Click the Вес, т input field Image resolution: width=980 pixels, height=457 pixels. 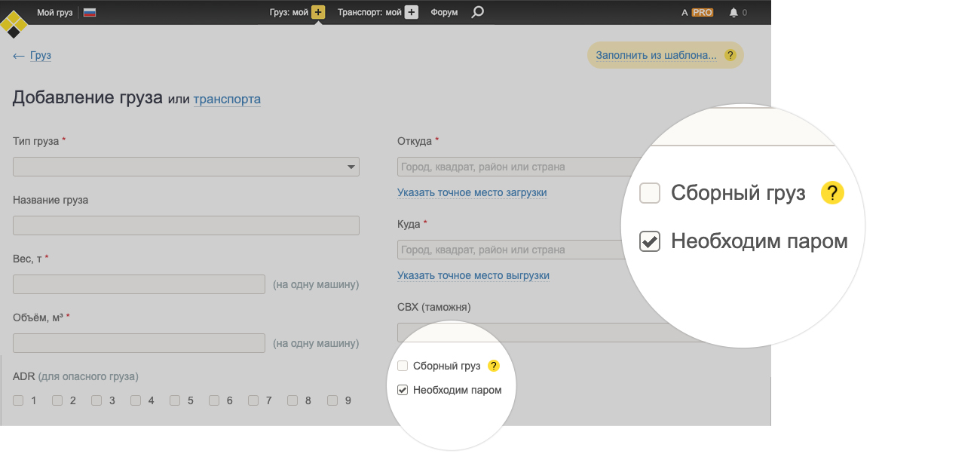point(139,284)
